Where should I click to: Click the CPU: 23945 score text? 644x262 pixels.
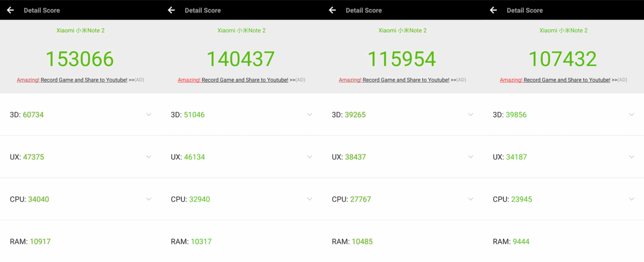pos(512,199)
